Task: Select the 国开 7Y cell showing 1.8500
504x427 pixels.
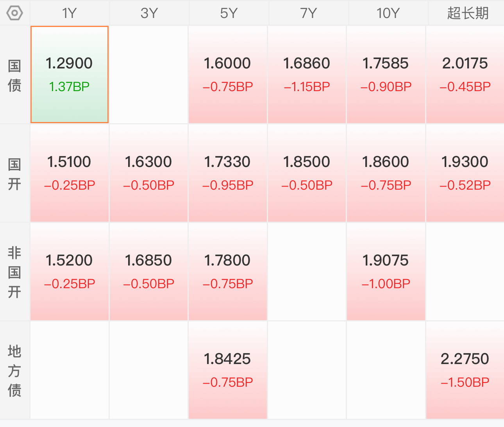Action: [x=307, y=173]
